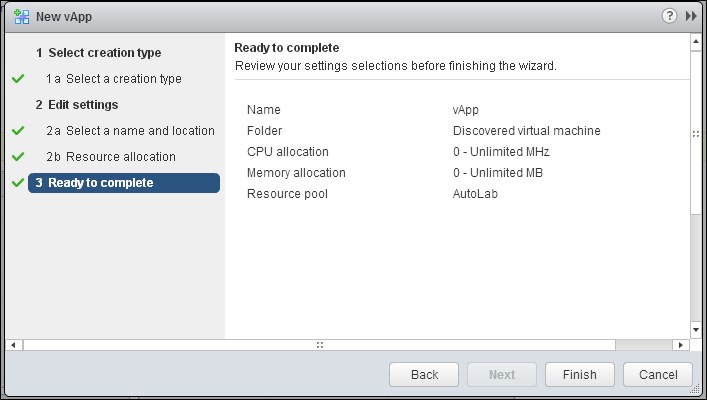Click the down arrow of vertical scrollbar

(696, 330)
